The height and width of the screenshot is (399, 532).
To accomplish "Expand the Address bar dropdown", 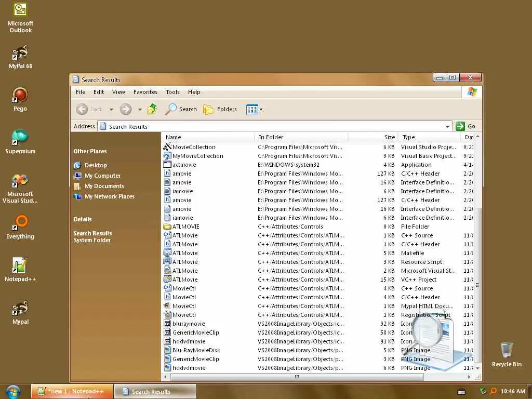I will (447, 127).
